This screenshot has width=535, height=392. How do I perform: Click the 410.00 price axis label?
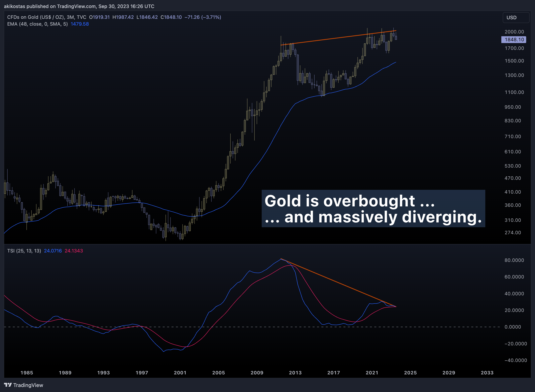(513, 192)
